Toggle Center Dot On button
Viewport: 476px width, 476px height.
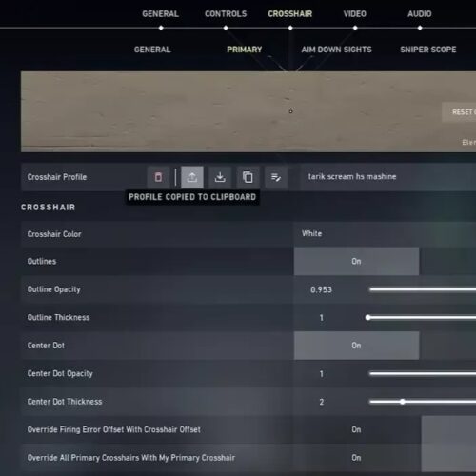[x=356, y=346]
